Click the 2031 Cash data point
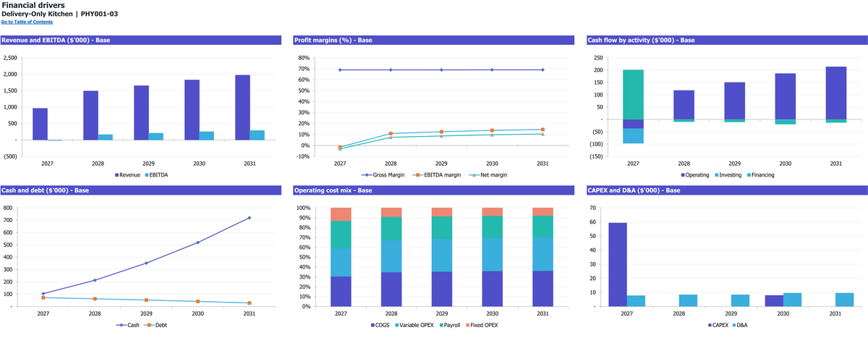Screen dimensions: 868x364 (250, 218)
